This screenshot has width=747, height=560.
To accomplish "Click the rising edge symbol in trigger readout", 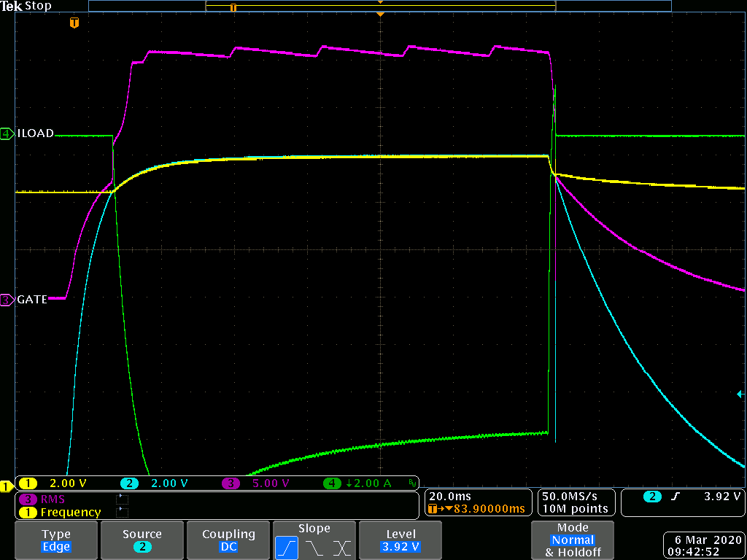I will point(674,497).
